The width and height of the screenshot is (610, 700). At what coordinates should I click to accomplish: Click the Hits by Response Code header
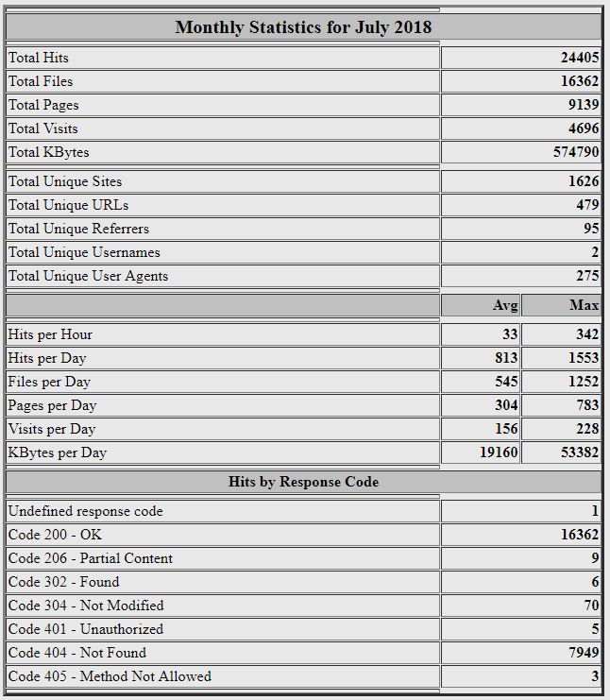pyautogui.click(x=303, y=482)
